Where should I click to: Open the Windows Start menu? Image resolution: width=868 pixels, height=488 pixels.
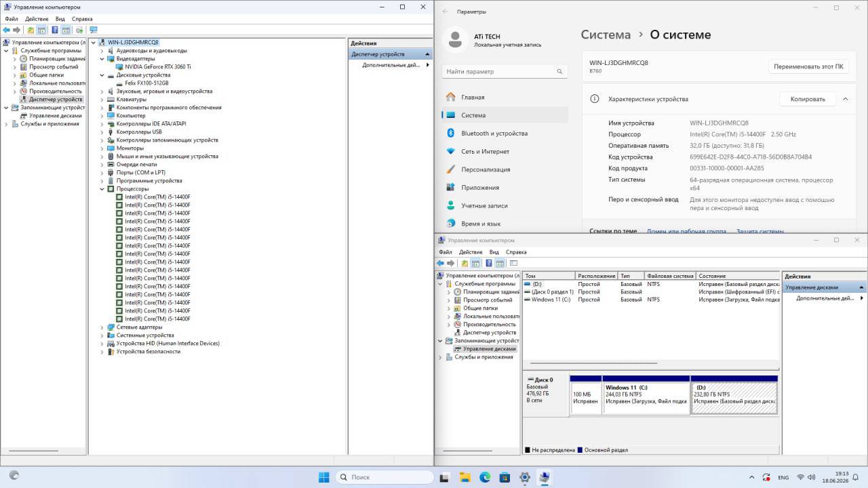tap(324, 477)
